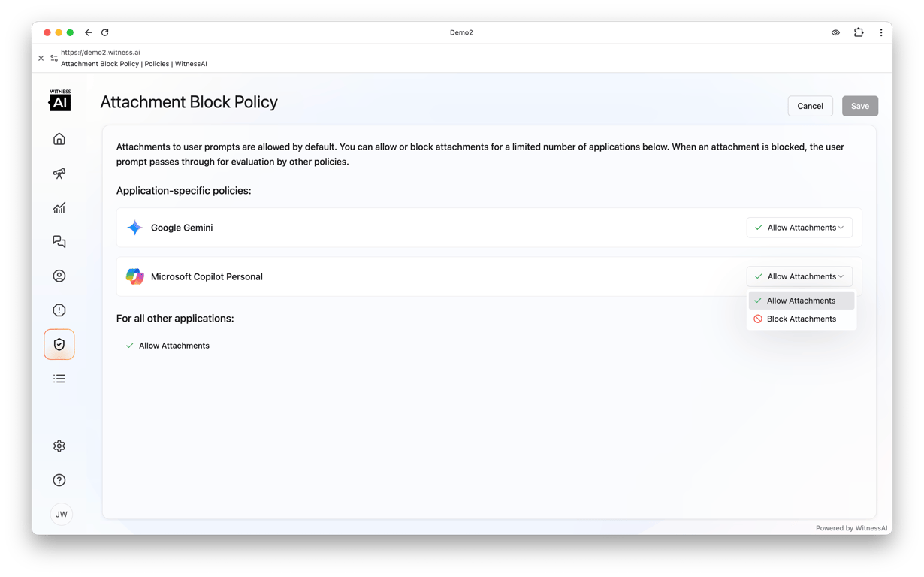This screenshot has height=577, width=924.
Task: Select Allow Attachments option in menu
Action: 802,301
